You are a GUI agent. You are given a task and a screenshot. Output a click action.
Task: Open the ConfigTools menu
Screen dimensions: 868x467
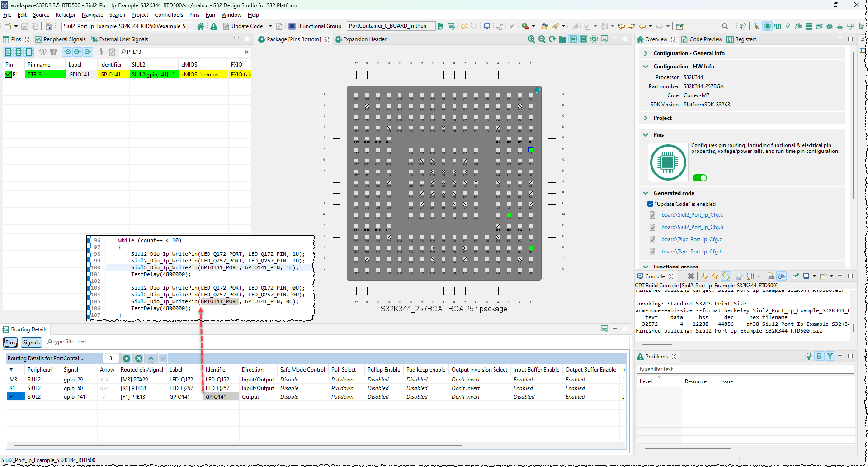pyautogui.click(x=169, y=15)
